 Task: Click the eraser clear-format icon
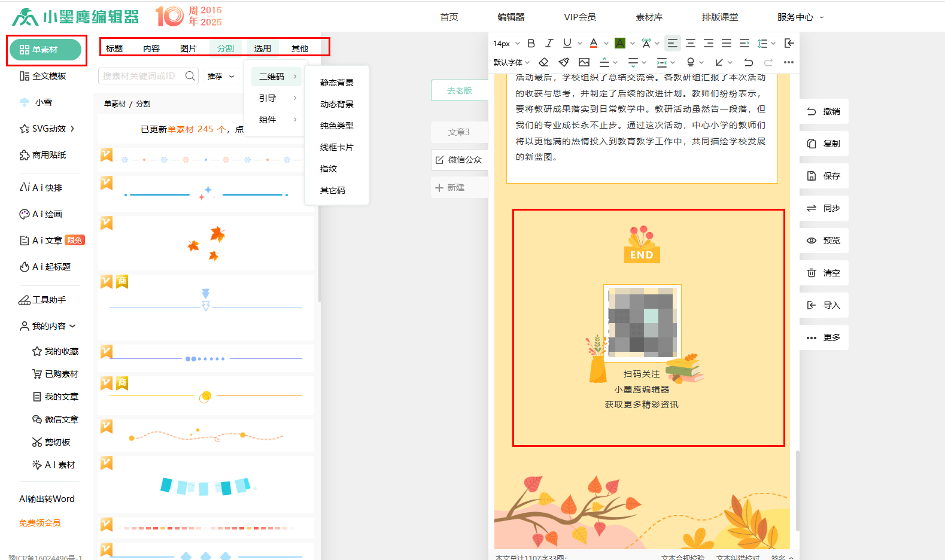(x=543, y=62)
